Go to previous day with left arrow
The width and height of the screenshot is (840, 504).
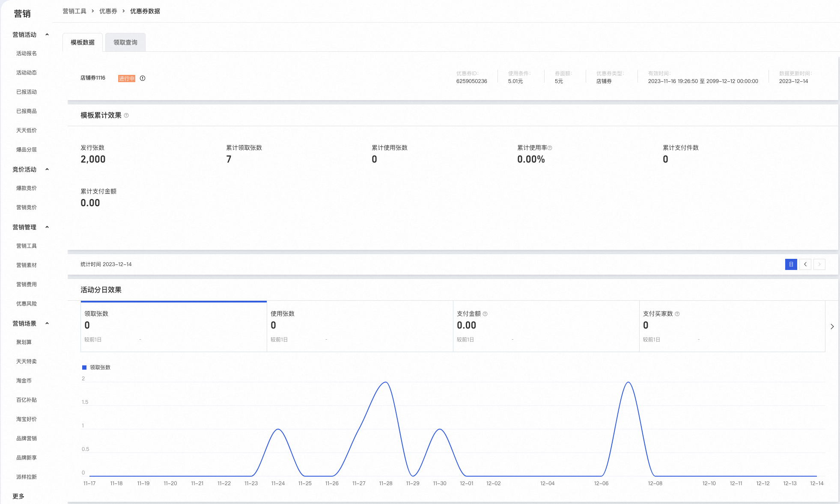tap(805, 264)
